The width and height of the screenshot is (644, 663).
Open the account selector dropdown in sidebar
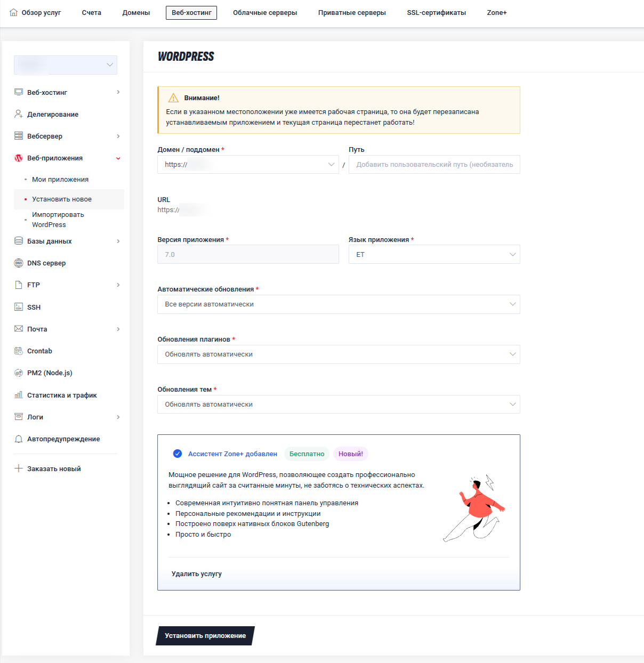(x=66, y=64)
